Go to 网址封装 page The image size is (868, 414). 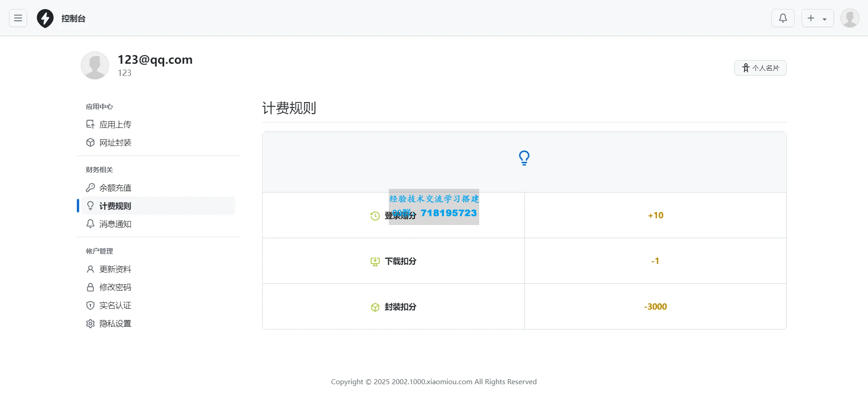pos(115,142)
